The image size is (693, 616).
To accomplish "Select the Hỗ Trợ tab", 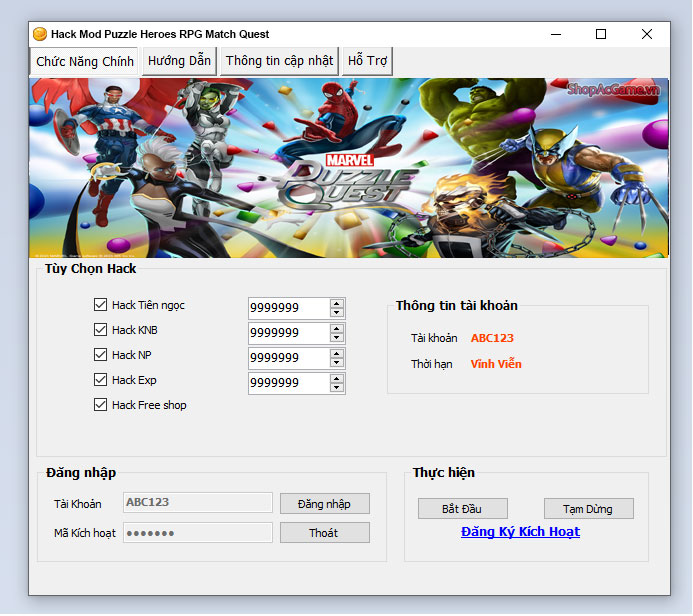I will click(367, 61).
